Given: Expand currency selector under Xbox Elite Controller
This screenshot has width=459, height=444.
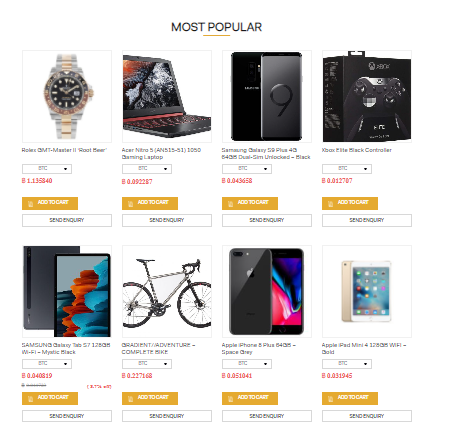Looking at the screenshot, I should (347, 169).
